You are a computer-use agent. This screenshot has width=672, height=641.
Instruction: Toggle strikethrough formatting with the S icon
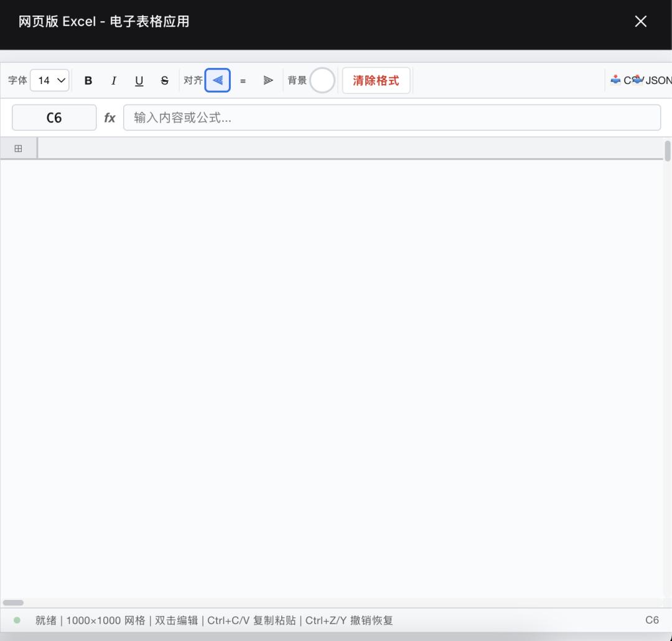164,81
